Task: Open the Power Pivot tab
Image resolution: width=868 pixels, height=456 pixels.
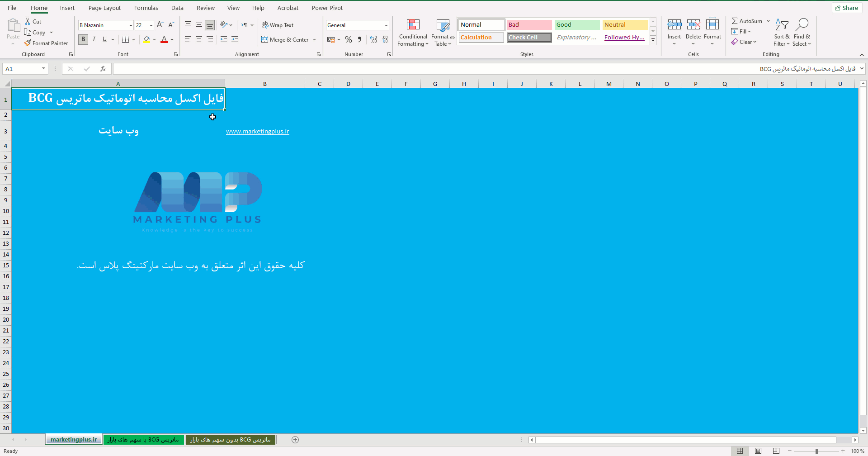Action: (327, 8)
